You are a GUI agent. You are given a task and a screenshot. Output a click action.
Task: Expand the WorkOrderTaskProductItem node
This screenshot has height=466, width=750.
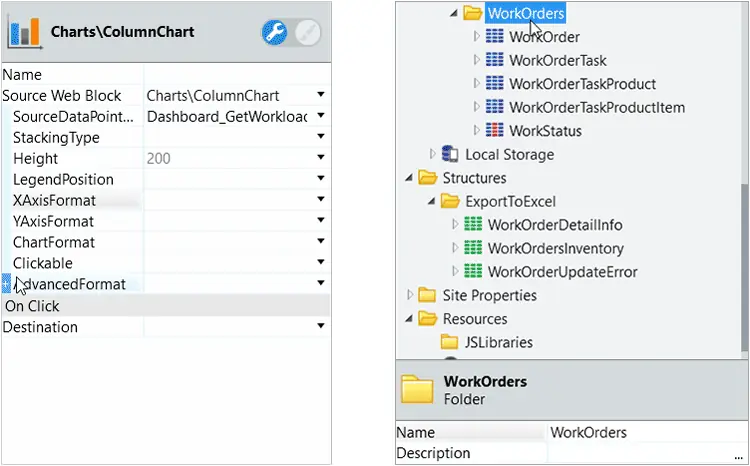(476, 106)
